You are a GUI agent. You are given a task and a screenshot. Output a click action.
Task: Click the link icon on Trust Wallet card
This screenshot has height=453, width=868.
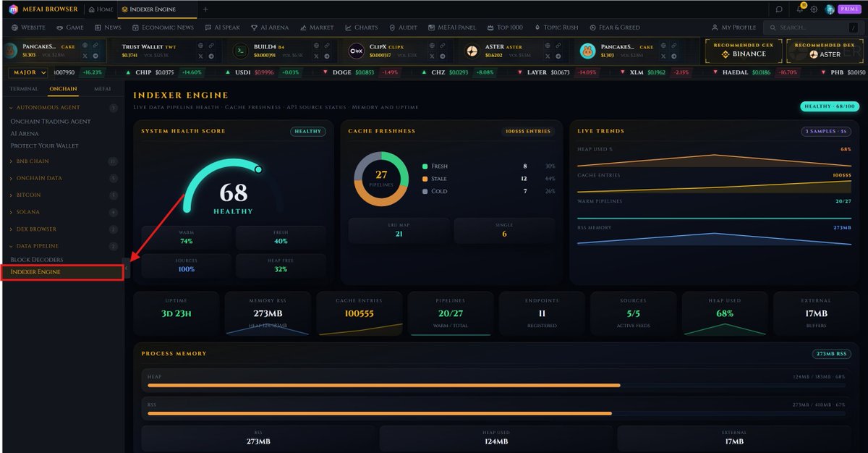pos(213,46)
